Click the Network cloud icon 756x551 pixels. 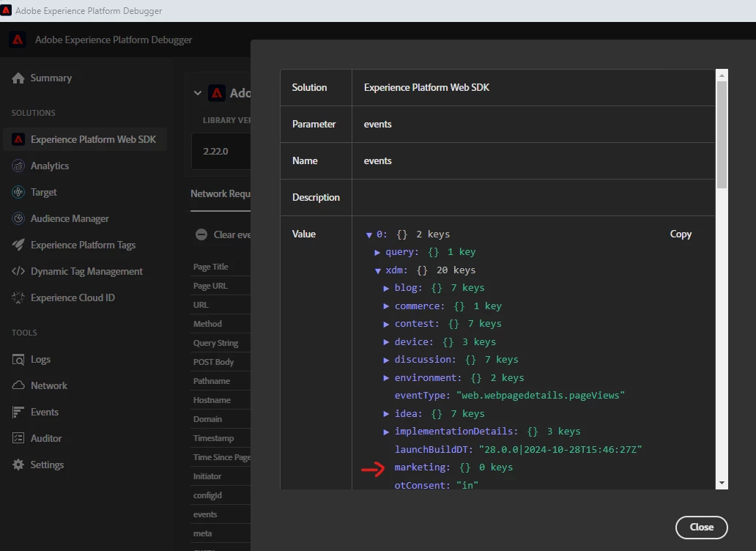pos(18,385)
